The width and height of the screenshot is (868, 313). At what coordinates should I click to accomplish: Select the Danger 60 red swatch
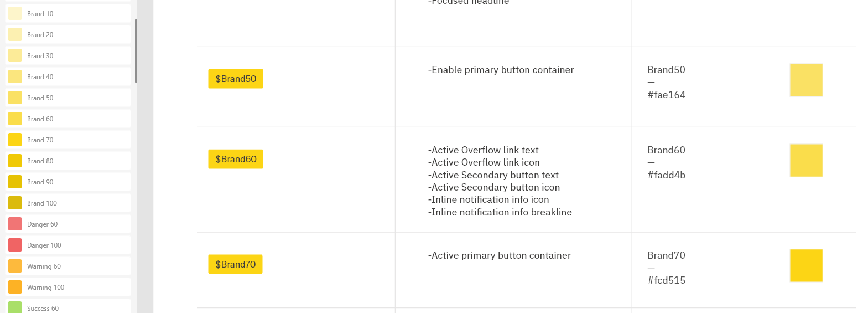pyautogui.click(x=67, y=224)
